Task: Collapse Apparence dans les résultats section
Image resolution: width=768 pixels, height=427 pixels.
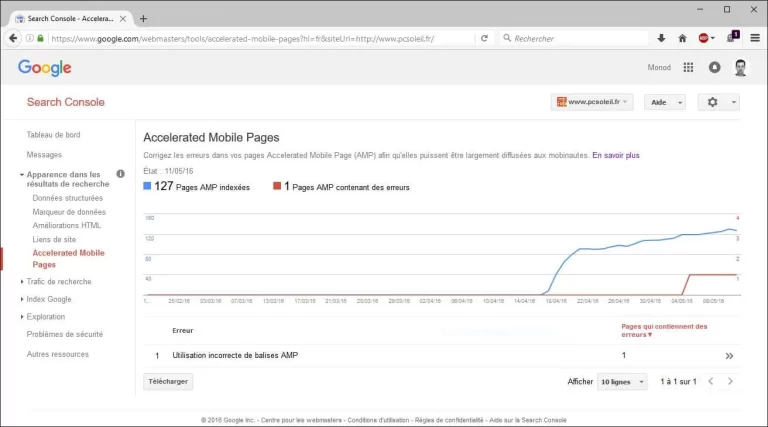Action: click(22, 174)
